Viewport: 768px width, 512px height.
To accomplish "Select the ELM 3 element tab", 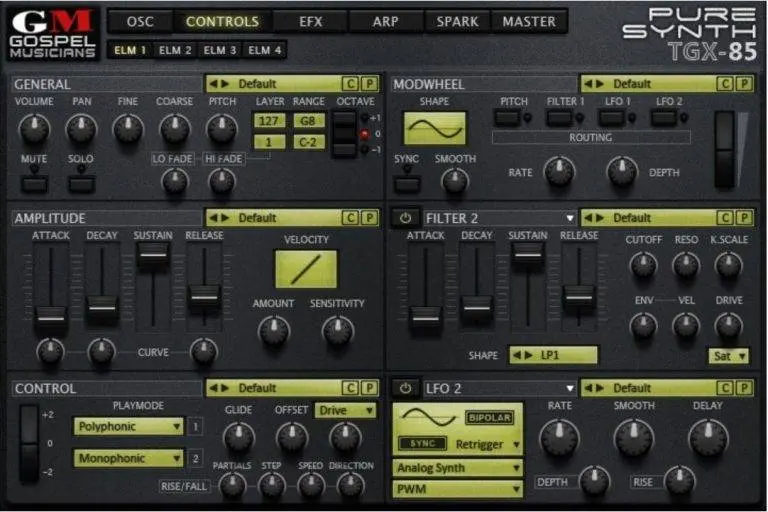I will click(x=219, y=50).
